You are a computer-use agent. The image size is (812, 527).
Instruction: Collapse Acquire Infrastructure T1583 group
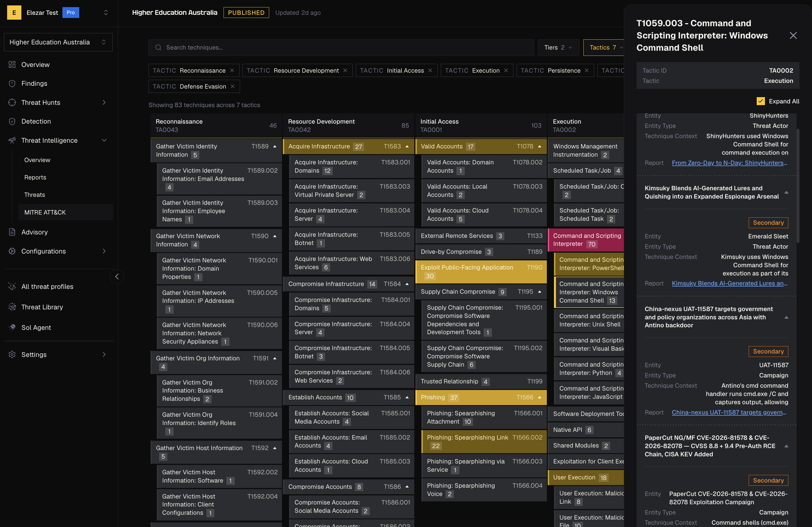(407, 146)
